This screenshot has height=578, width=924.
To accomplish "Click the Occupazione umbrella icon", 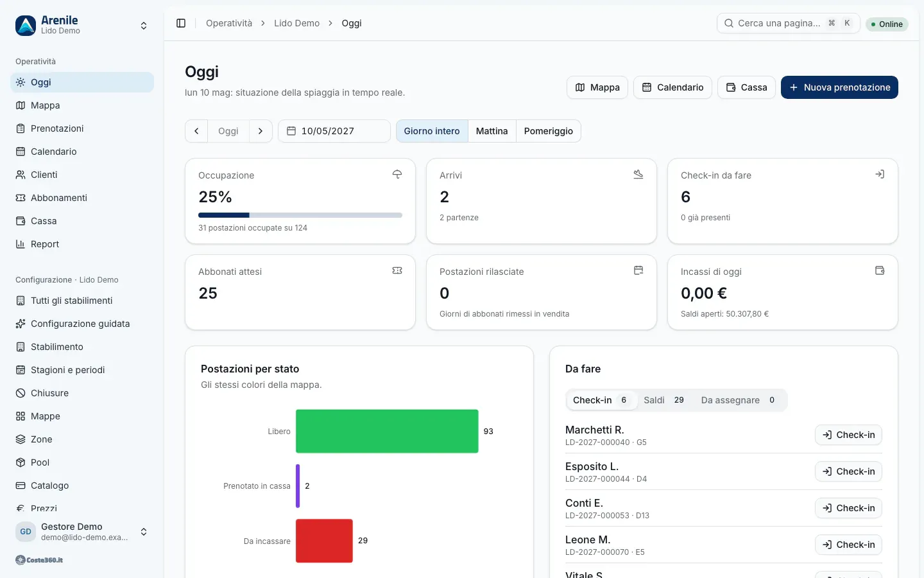I will [397, 174].
